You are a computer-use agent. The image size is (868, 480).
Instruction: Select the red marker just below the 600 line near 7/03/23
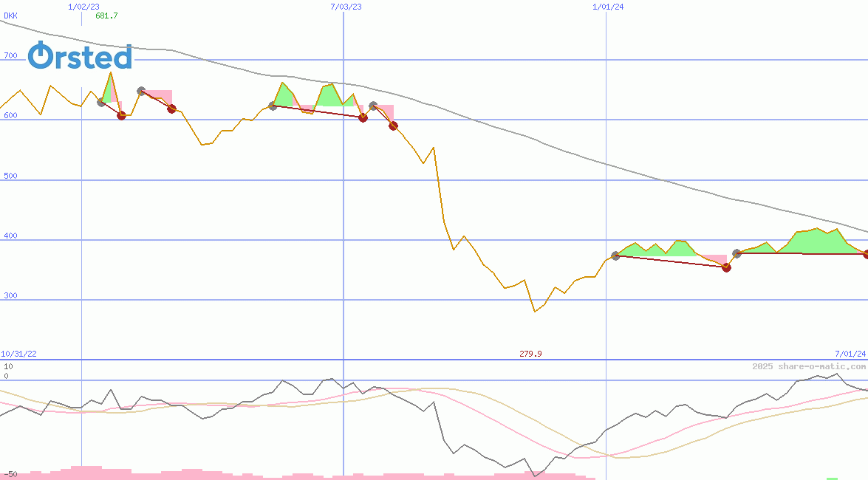[363, 117]
